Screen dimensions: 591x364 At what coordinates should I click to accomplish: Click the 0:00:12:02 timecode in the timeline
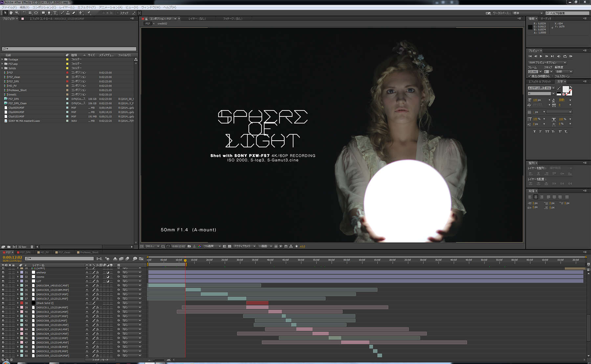12,257
